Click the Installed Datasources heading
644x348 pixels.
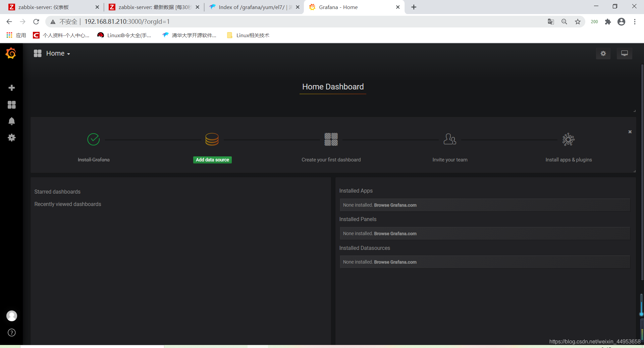[x=365, y=248]
